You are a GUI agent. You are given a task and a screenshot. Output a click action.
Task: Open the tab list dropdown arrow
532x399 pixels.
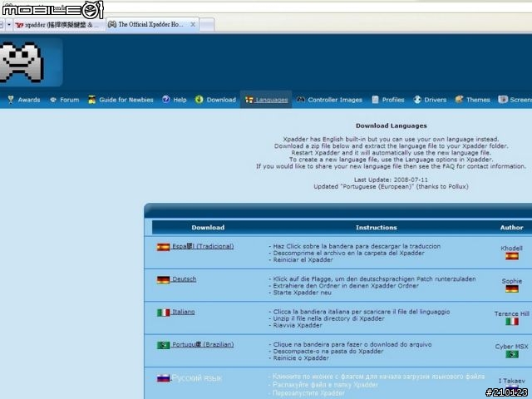click(9, 25)
